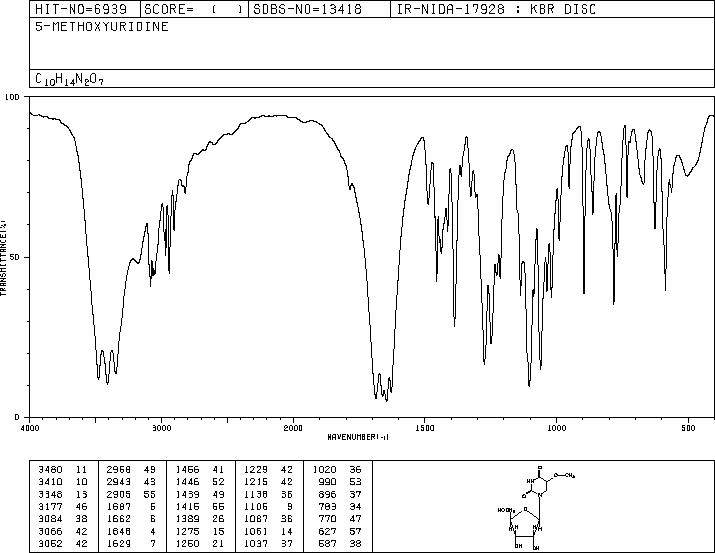
Task: Click the transmittance value 66 beside 1416
Action: (218, 506)
